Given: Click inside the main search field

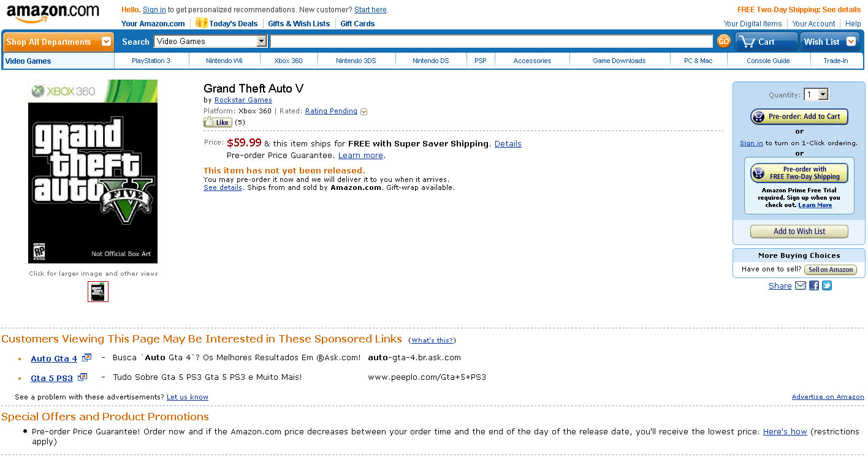Looking at the screenshot, I should click(490, 41).
